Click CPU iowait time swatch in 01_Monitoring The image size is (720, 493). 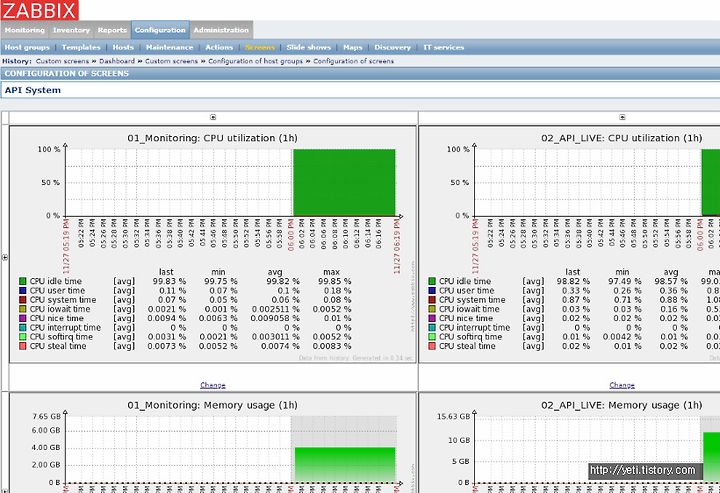[x=23, y=309]
